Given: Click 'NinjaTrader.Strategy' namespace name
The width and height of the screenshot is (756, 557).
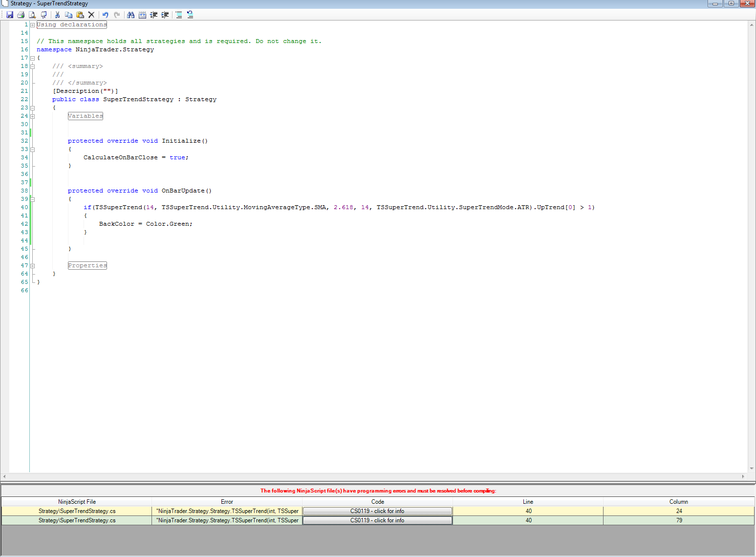Looking at the screenshot, I should [115, 49].
